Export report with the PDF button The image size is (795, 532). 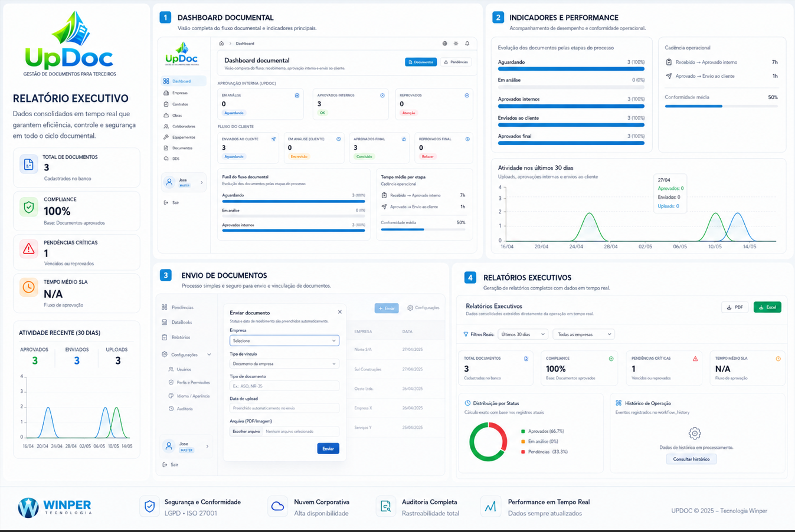735,307
